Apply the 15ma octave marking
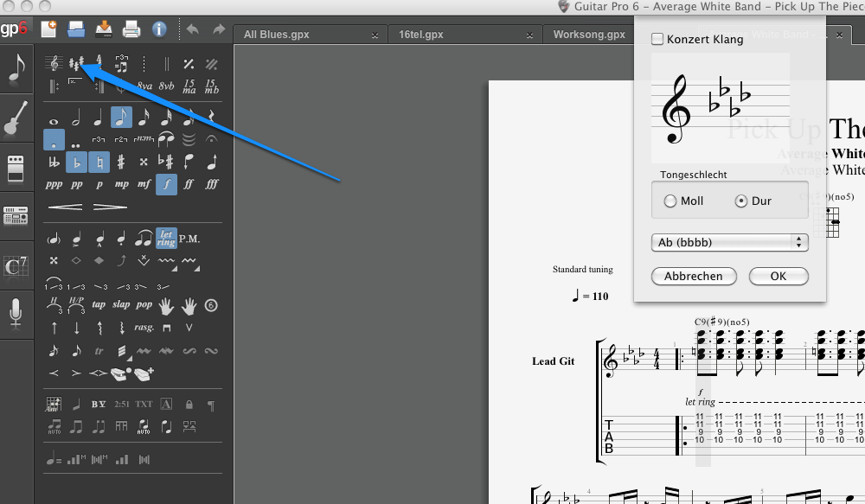This screenshot has width=865, height=504. click(189, 86)
